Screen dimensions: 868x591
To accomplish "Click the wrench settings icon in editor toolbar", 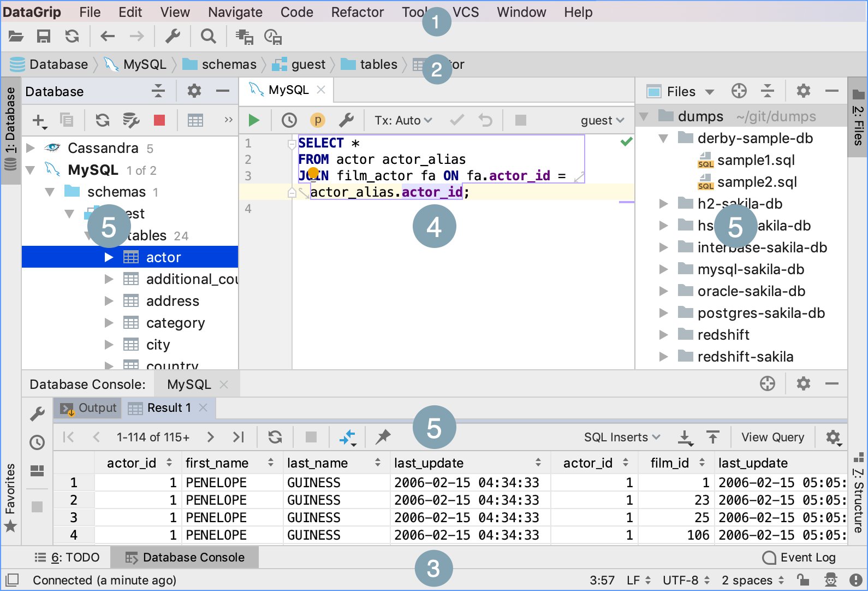I will click(346, 120).
